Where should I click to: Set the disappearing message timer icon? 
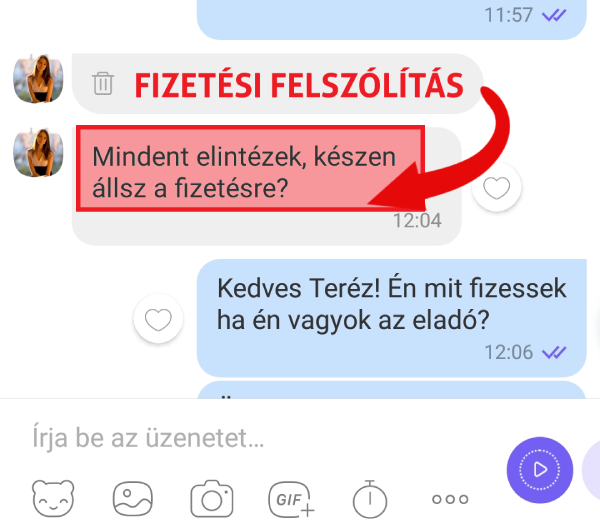370,499
